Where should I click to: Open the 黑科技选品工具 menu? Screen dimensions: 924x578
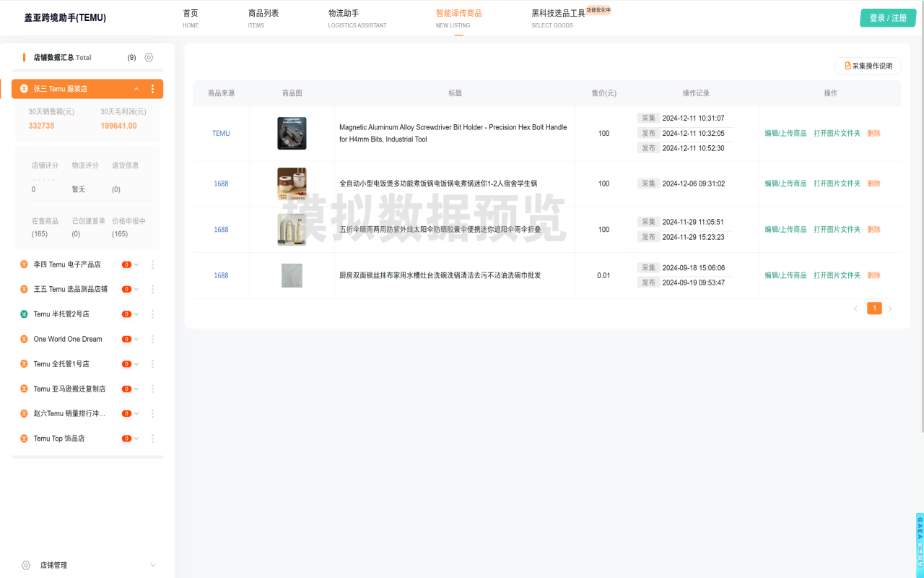click(553, 18)
